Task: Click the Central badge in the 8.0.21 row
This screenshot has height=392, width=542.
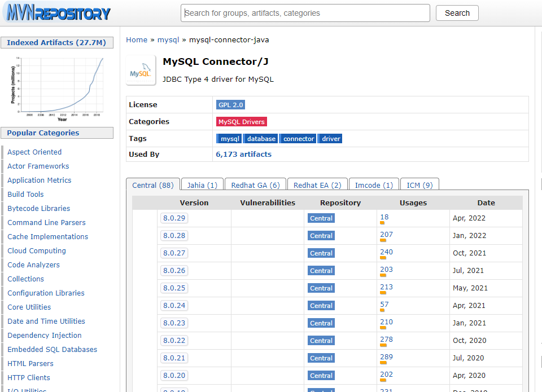Action: pyautogui.click(x=321, y=358)
